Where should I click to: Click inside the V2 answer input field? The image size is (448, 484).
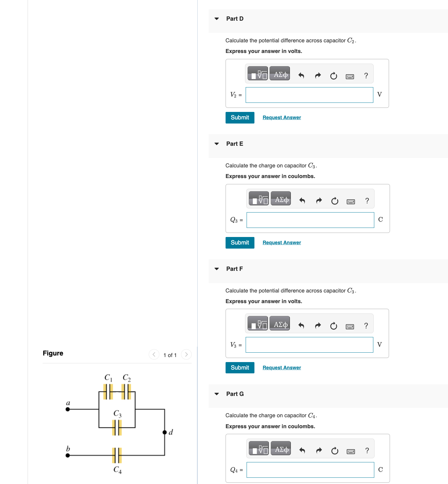point(309,95)
